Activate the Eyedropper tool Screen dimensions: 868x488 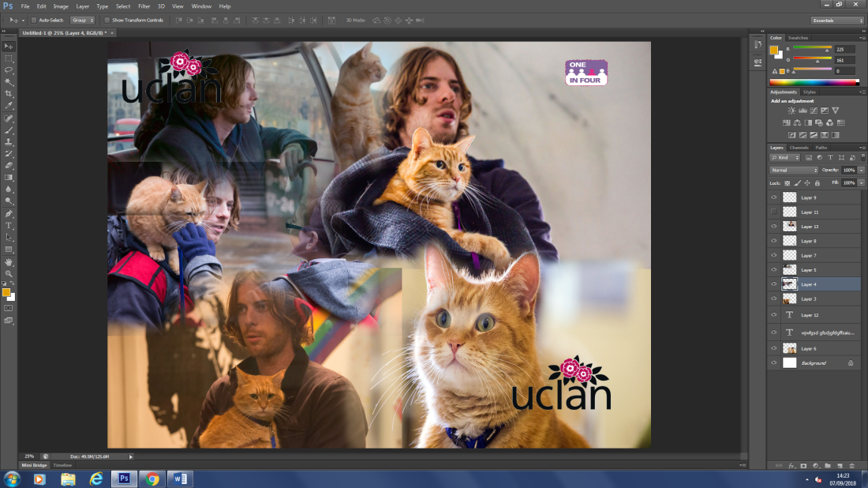click(x=9, y=106)
